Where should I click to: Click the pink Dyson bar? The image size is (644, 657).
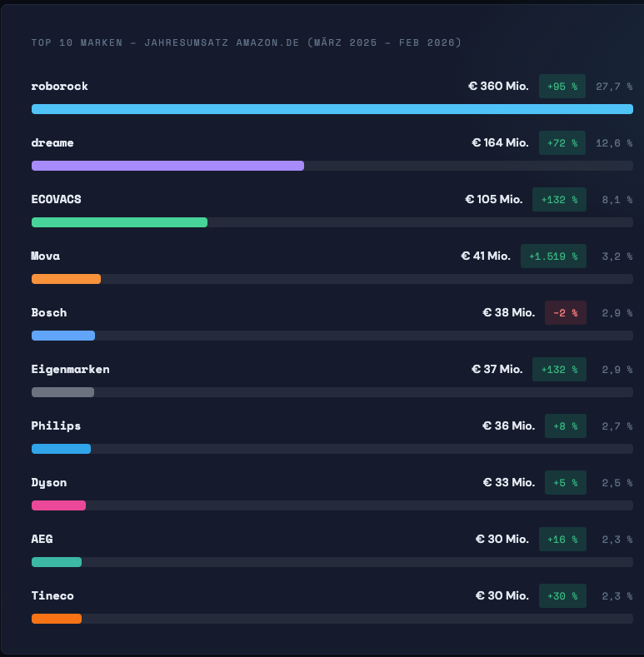[58, 505]
